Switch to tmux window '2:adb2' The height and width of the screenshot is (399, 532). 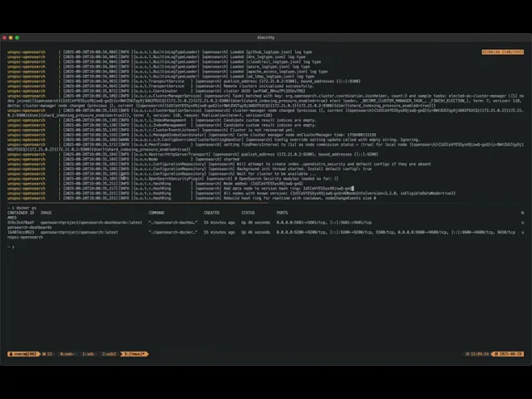pyautogui.click(x=109, y=354)
